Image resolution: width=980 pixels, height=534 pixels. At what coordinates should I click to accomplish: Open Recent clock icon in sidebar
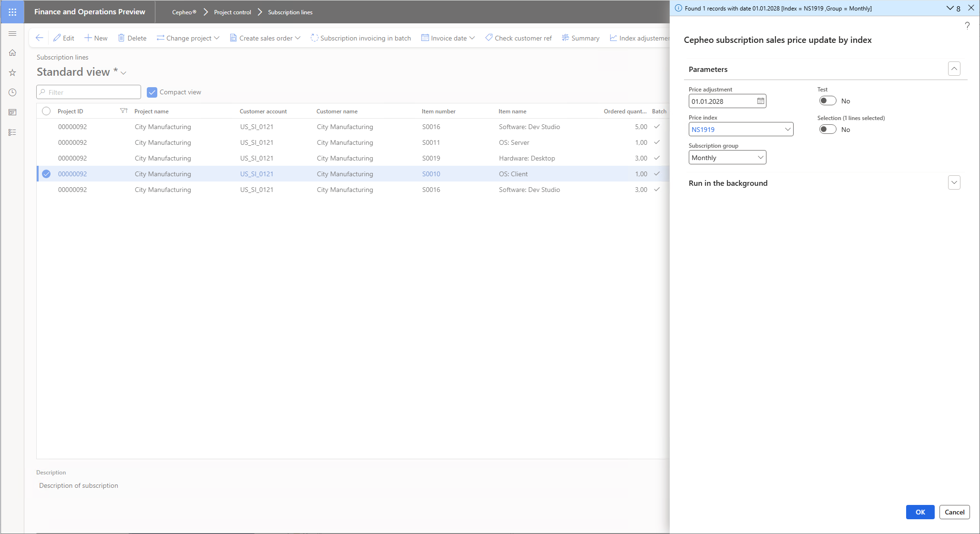(x=12, y=92)
